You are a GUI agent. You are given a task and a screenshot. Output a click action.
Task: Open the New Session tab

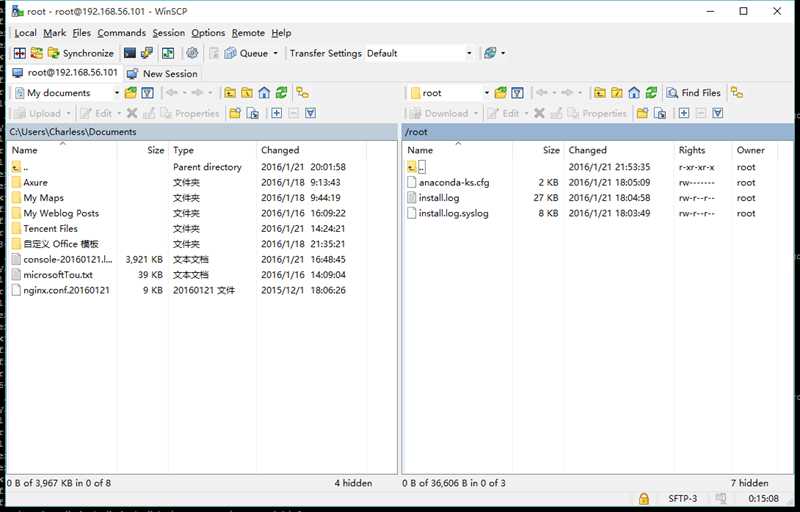[x=162, y=73]
